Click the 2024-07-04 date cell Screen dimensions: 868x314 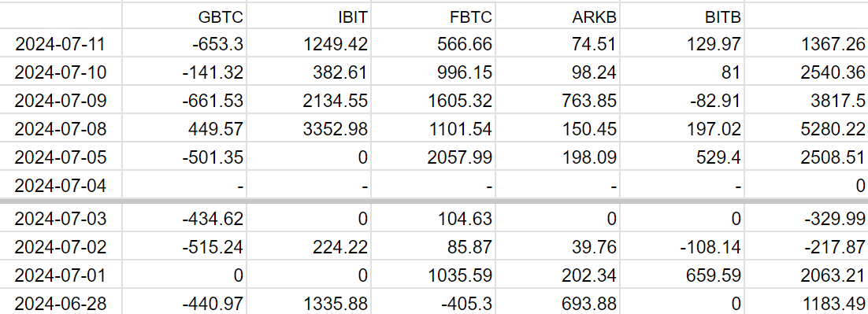click(x=61, y=185)
